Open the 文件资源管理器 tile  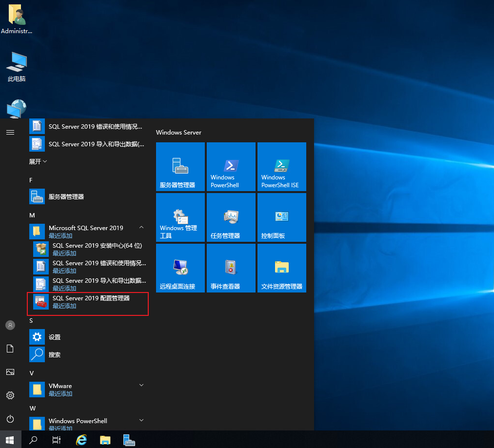281,268
